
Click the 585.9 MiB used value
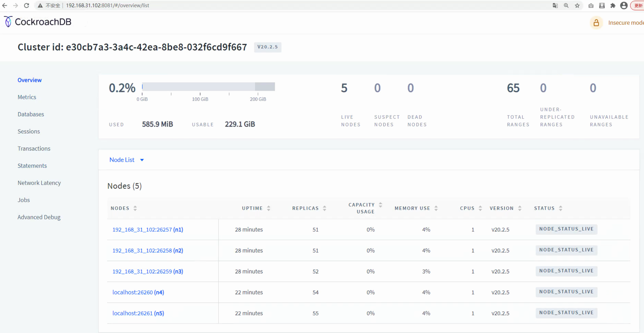click(x=157, y=124)
